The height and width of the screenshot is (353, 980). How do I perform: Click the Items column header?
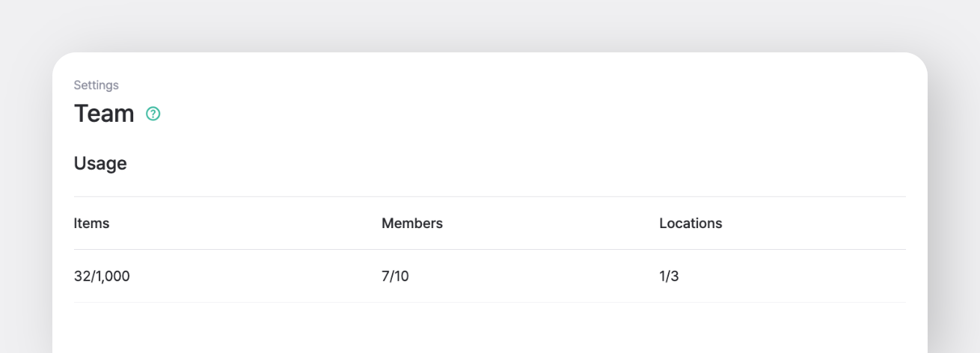[91, 223]
